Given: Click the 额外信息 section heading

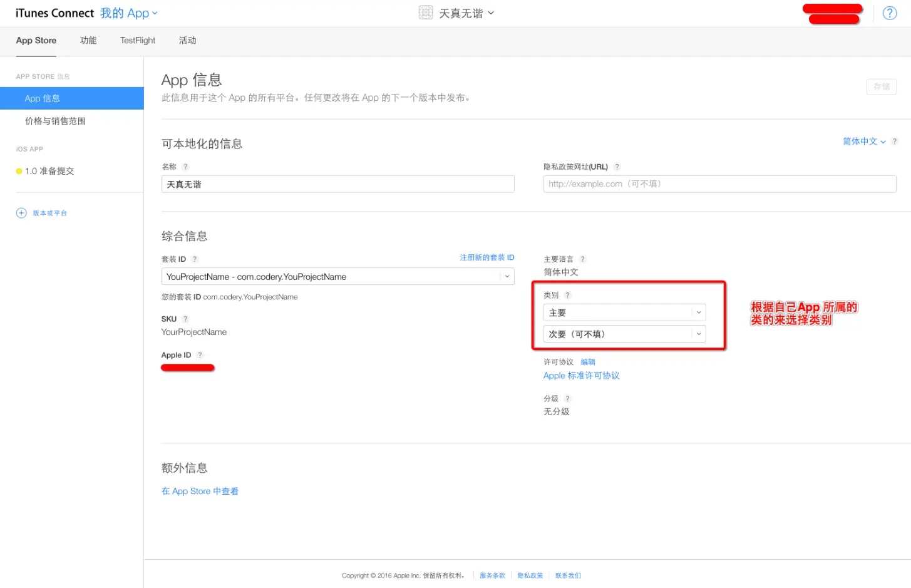Looking at the screenshot, I should click(x=185, y=468).
